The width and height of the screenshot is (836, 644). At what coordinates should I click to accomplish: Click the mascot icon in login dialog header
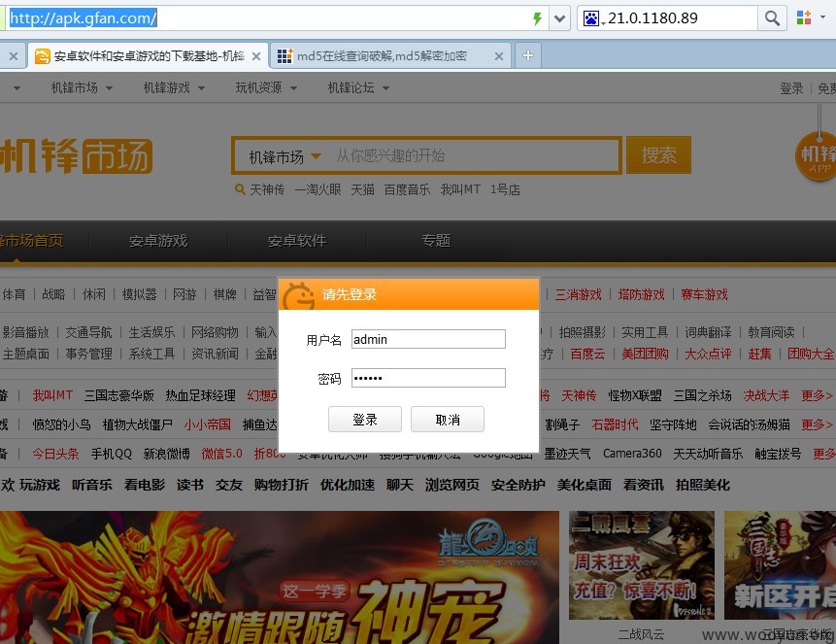coord(299,295)
